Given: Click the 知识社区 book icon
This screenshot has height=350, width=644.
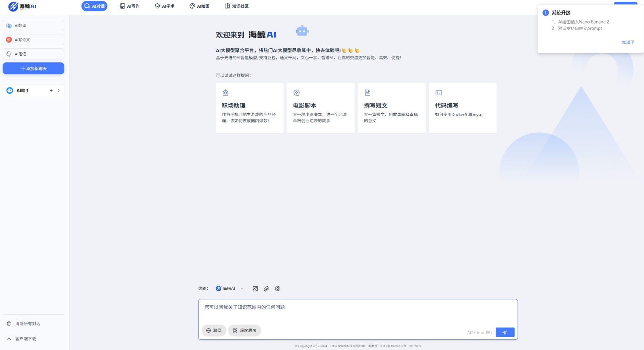Looking at the screenshot, I should (227, 6).
